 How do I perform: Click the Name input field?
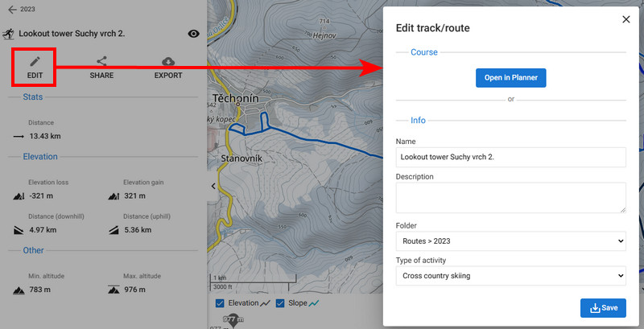pos(510,157)
